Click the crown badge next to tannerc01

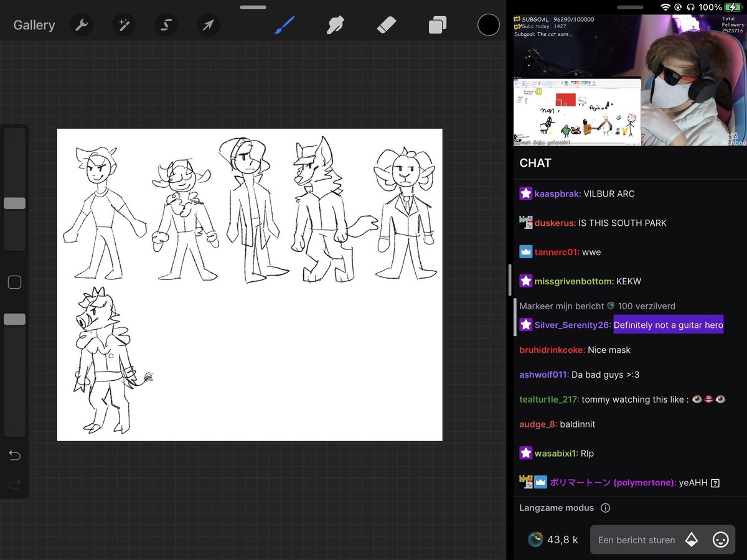pyautogui.click(x=526, y=252)
